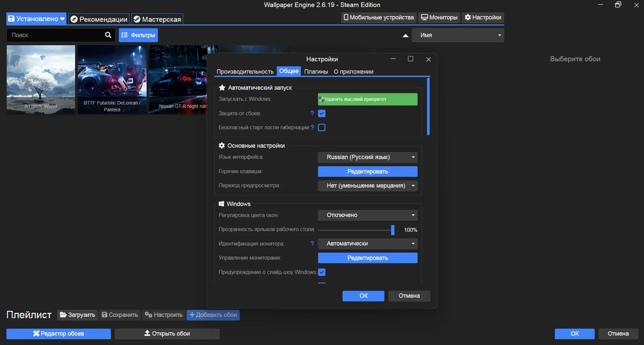Click Редактировать for Управление мониторами
The image size is (644, 345).
368,258
